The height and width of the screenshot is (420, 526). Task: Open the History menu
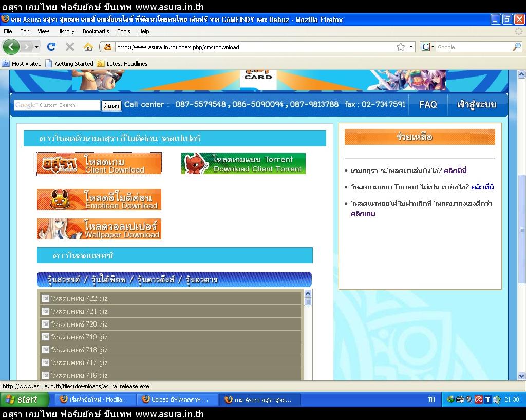(x=66, y=31)
